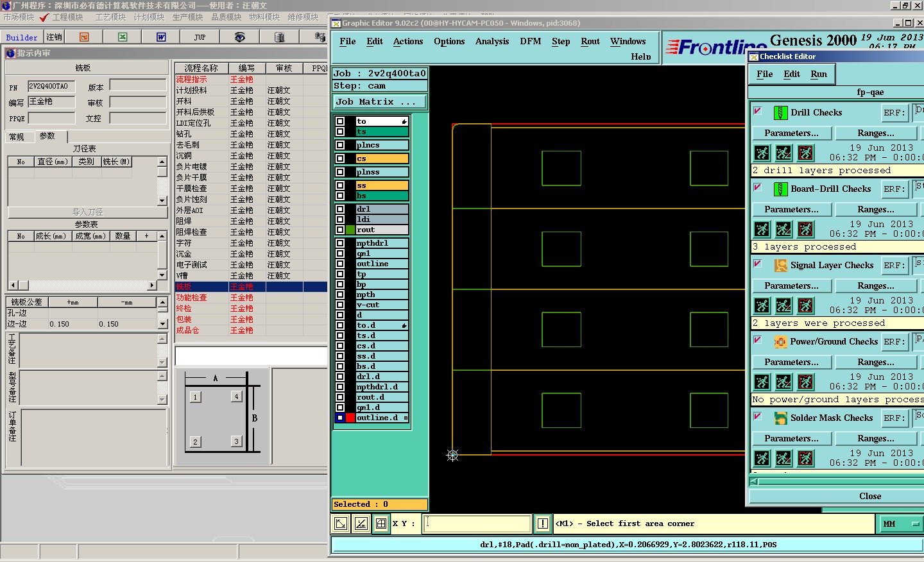Toggle the Drill Checks checkbox
The width and height of the screenshot is (924, 562).
[x=758, y=112]
